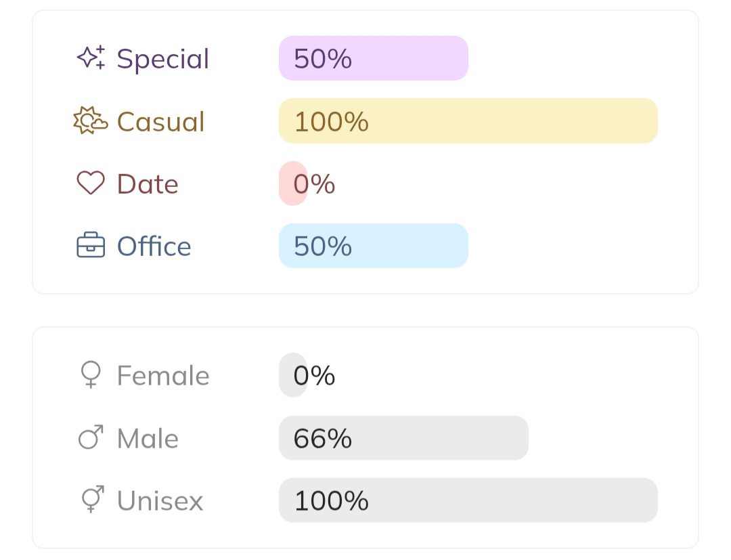Click the sun-and-cloud Casual icon
The width and height of the screenshot is (731, 560).
coord(90,121)
